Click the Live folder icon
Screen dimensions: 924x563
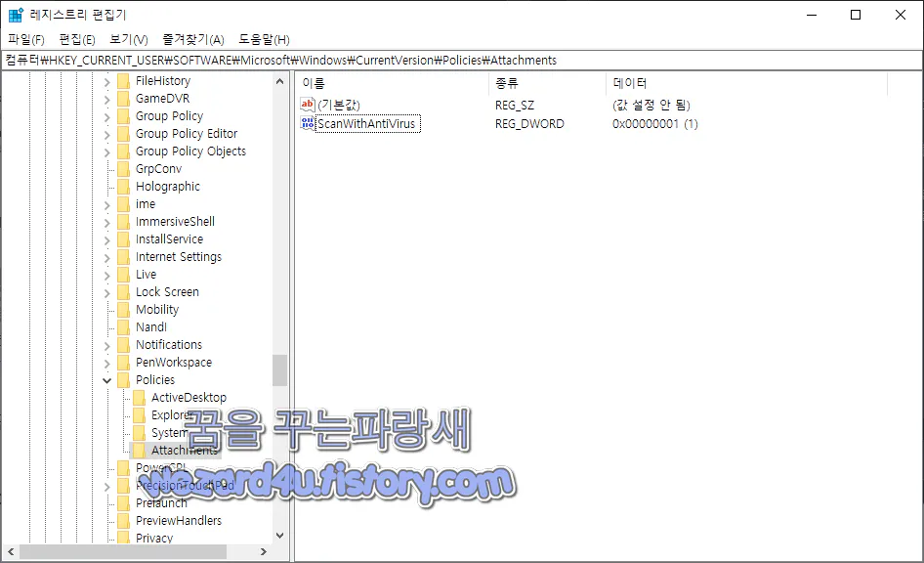123,275
